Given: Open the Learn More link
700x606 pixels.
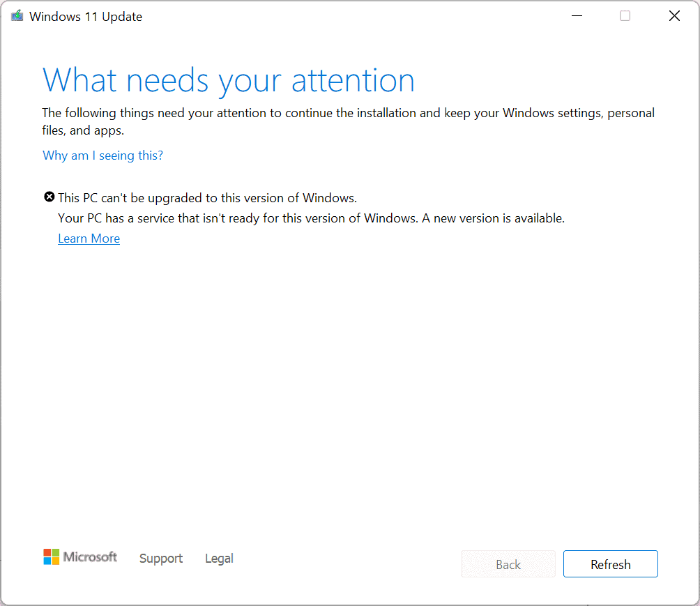Looking at the screenshot, I should pyautogui.click(x=89, y=238).
